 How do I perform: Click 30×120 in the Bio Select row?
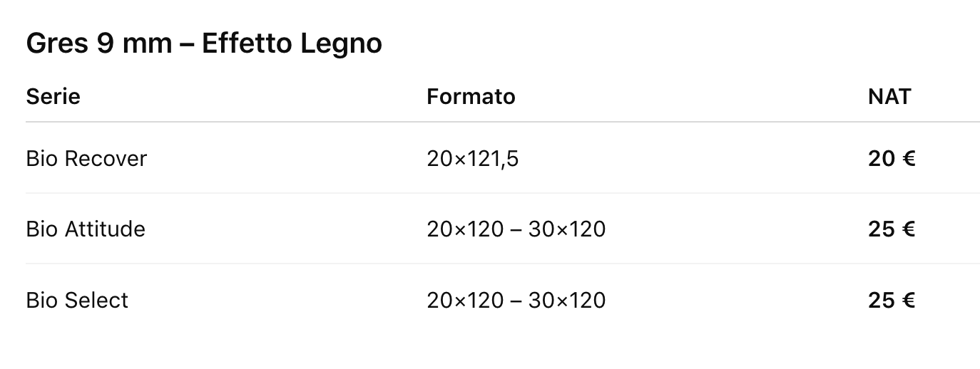567,300
